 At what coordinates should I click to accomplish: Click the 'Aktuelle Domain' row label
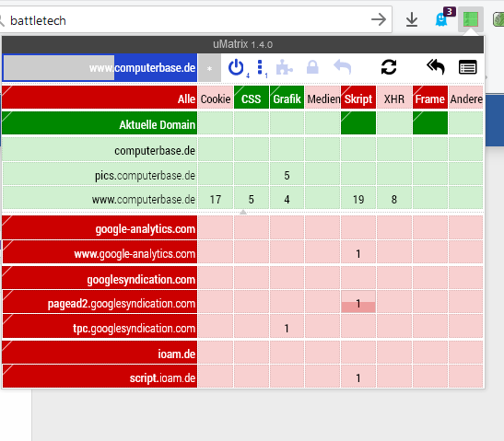coord(100,123)
